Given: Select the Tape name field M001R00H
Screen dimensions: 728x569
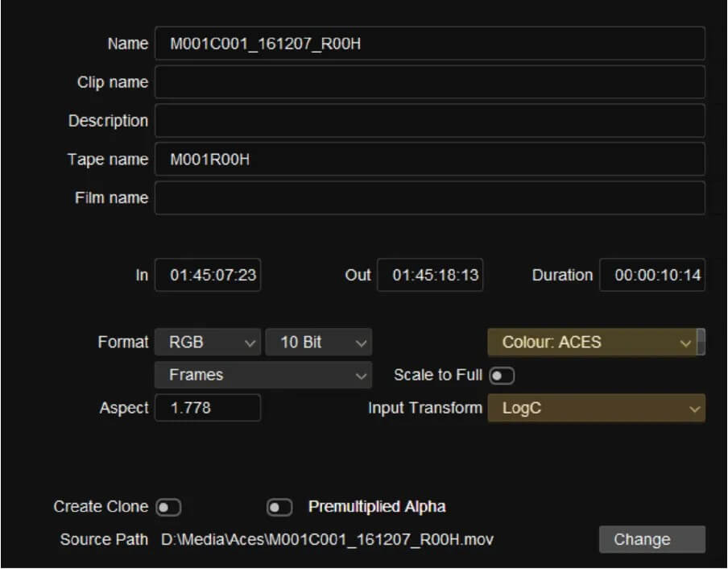Looking at the screenshot, I should tap(430, 160).
